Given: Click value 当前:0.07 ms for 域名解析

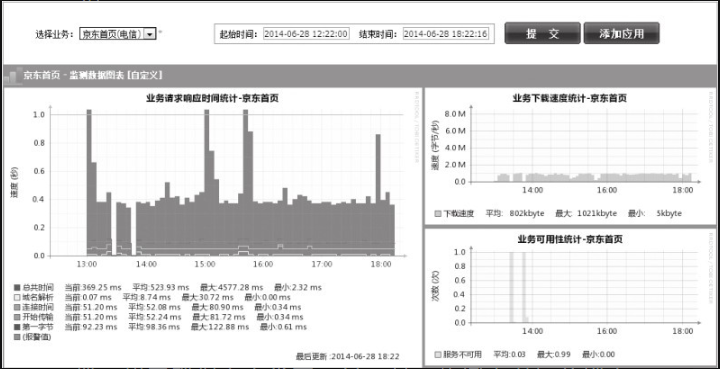Looking at the screenshot, I should coord(88,297).
